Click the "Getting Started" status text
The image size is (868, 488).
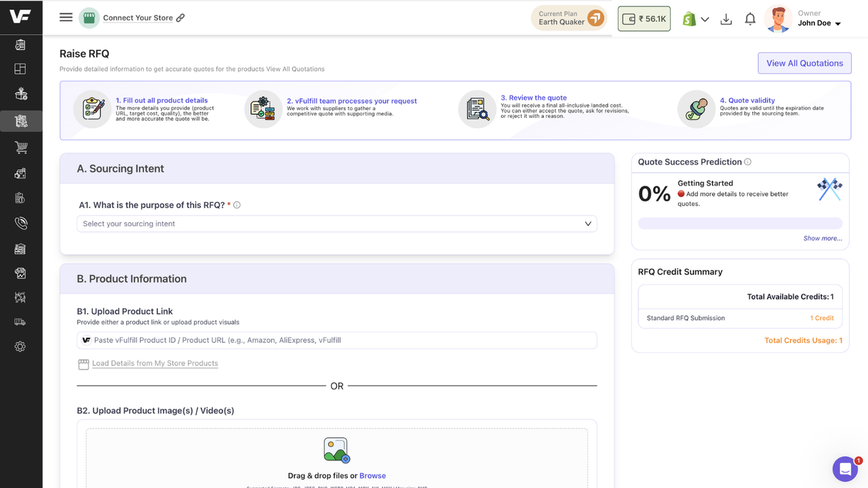[x=705, y=183]
